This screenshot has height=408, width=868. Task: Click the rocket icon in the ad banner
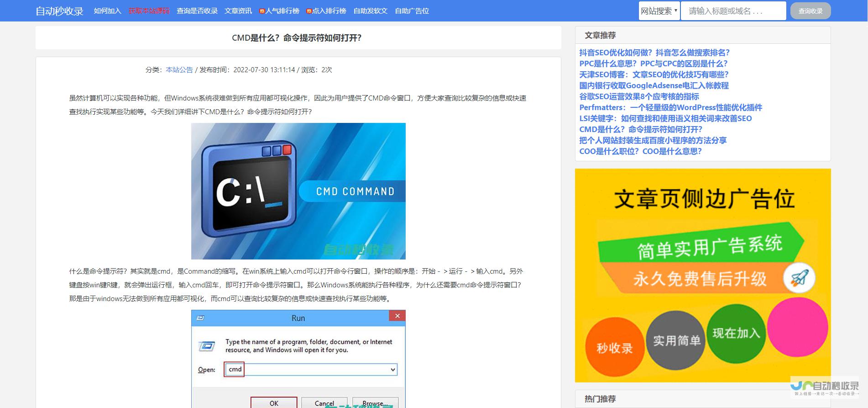pos(799,278)
